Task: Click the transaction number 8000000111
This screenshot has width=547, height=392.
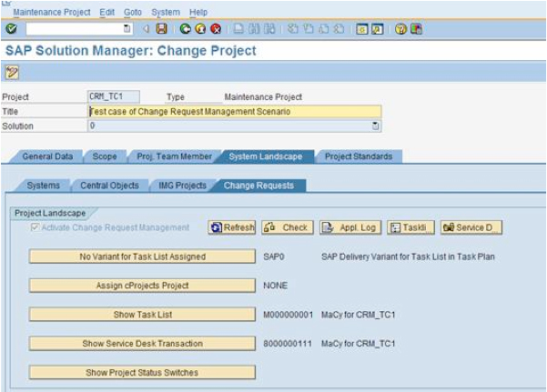Action: click(x=288, y=344)
